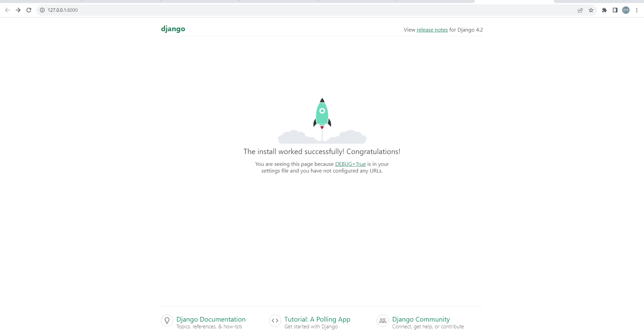Open Chrome three-dot menu

point(637,10)
